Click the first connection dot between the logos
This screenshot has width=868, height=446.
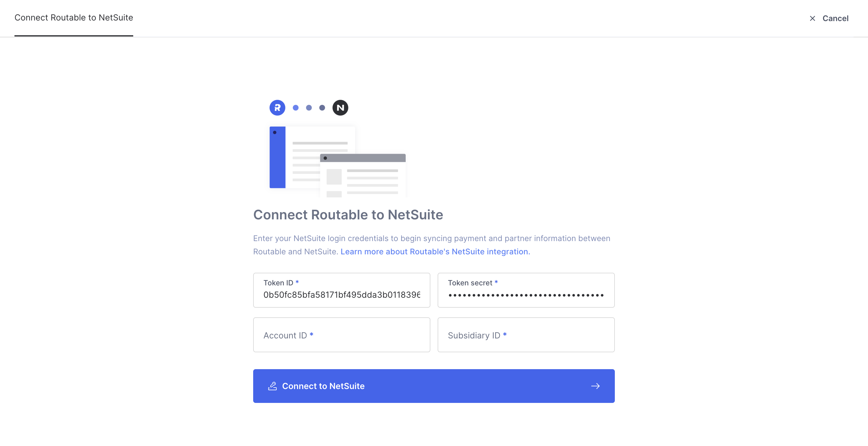(296, 108)
